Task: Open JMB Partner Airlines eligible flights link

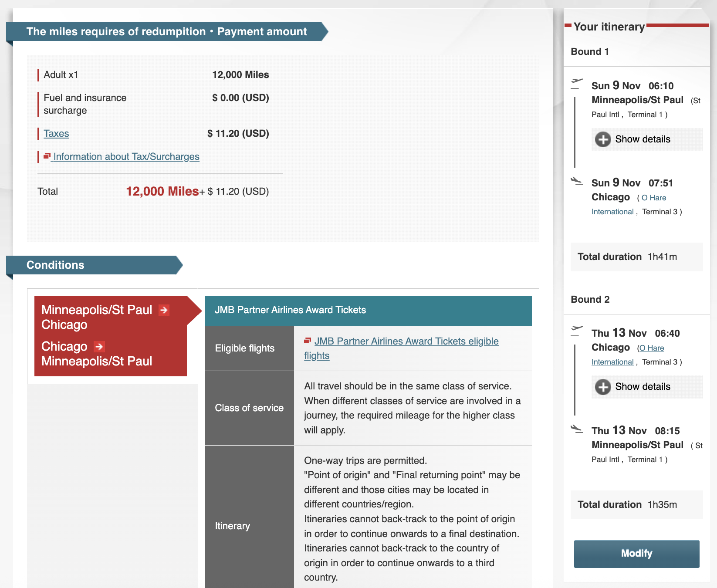Action: tap(406, 341)
